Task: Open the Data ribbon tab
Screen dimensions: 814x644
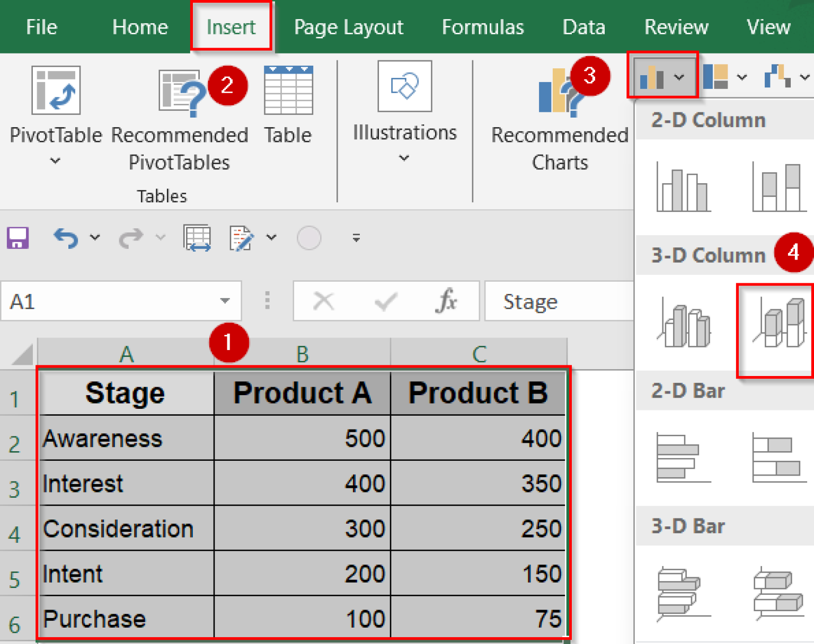Action: pos(583,26)
